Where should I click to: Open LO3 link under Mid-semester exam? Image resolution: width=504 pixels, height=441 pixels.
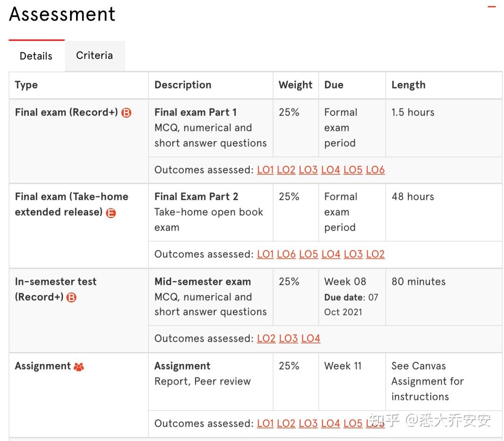pos(288,339)
